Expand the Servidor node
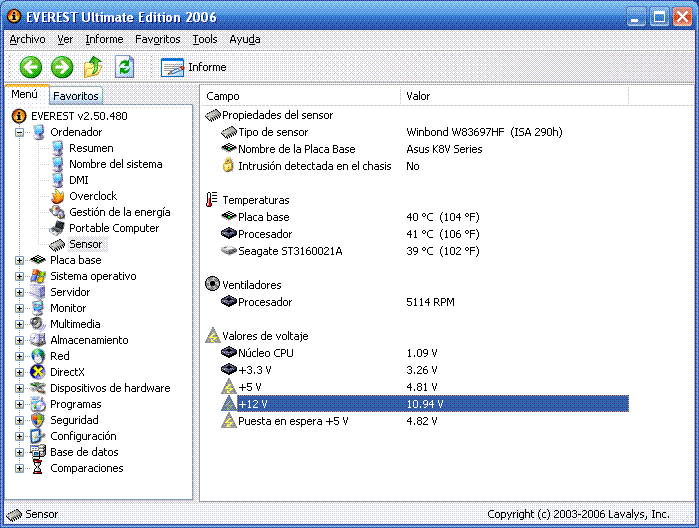 click(x=19, y=292)
